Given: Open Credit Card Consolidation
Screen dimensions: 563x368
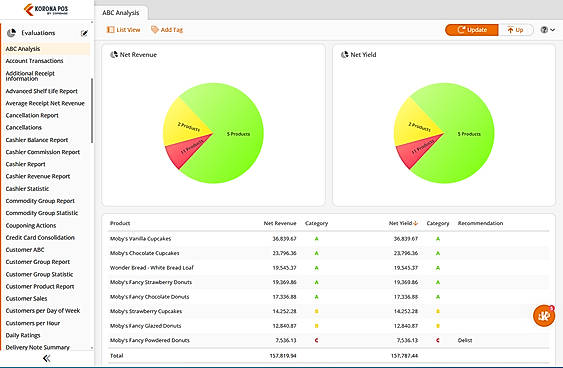Looking at the screenshot, I should (40, 238).
